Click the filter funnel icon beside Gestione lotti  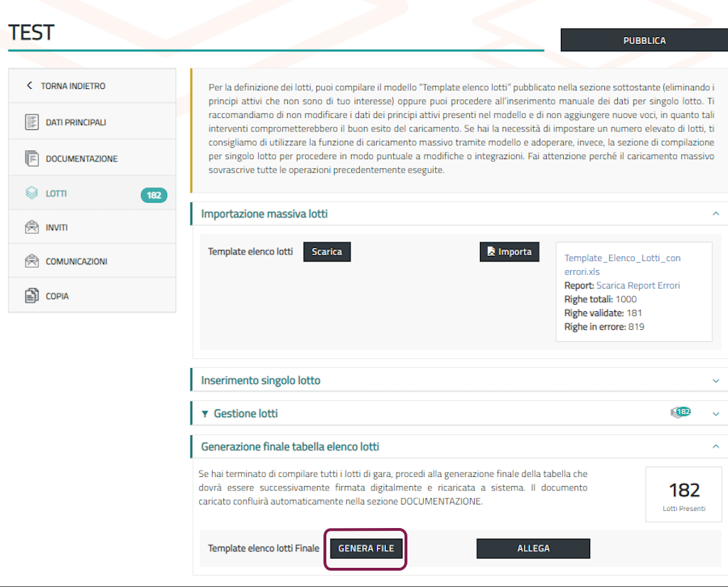click(205, 414)
